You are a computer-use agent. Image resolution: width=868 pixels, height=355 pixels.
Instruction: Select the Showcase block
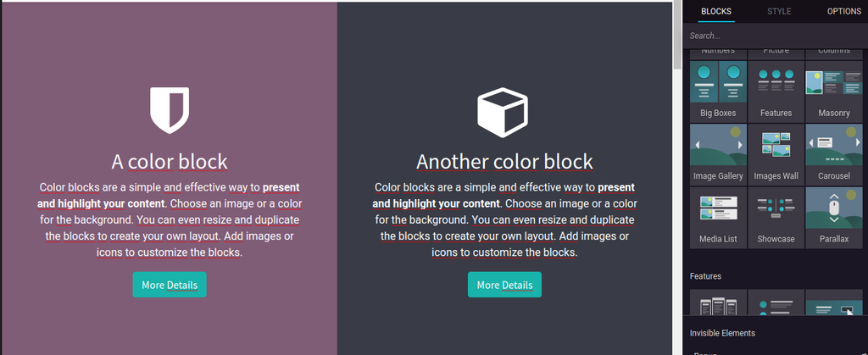[776, 217]
